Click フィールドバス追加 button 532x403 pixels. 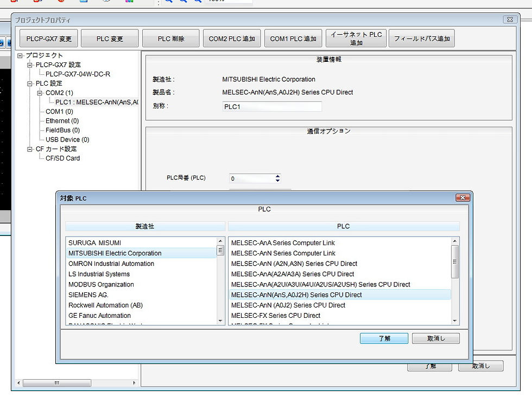coord(421,39)
